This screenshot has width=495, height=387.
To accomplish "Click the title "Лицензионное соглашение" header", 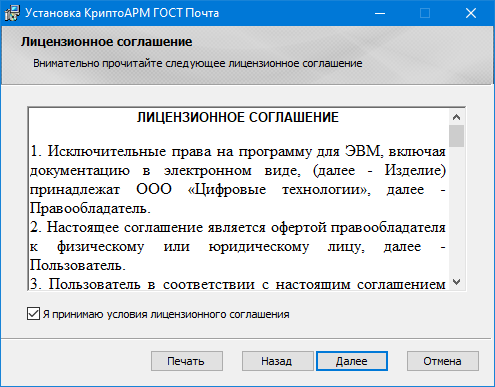I will point(107,42).
